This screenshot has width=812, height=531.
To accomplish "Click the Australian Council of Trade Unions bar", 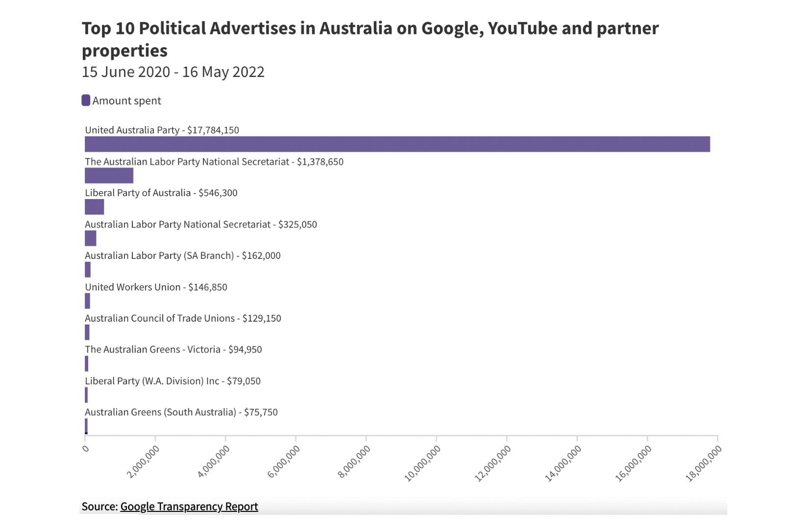I will click(87, 332).
